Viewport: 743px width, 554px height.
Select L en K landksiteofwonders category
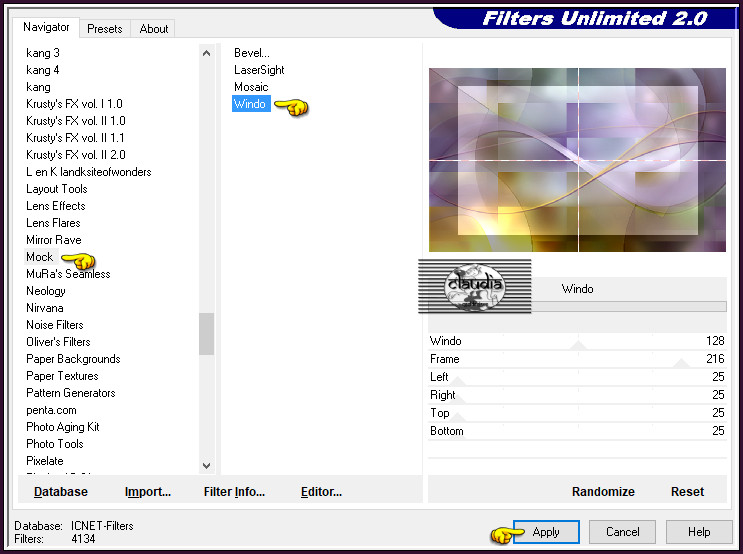pyautogui.click(x=89, y=172)
